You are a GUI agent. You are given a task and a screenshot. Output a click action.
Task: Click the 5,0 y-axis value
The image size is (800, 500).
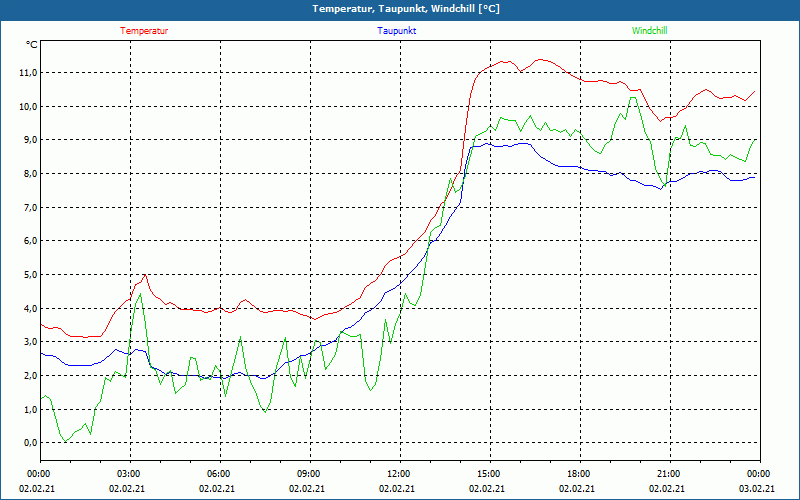pyautogui.click(x=31, y=274)
